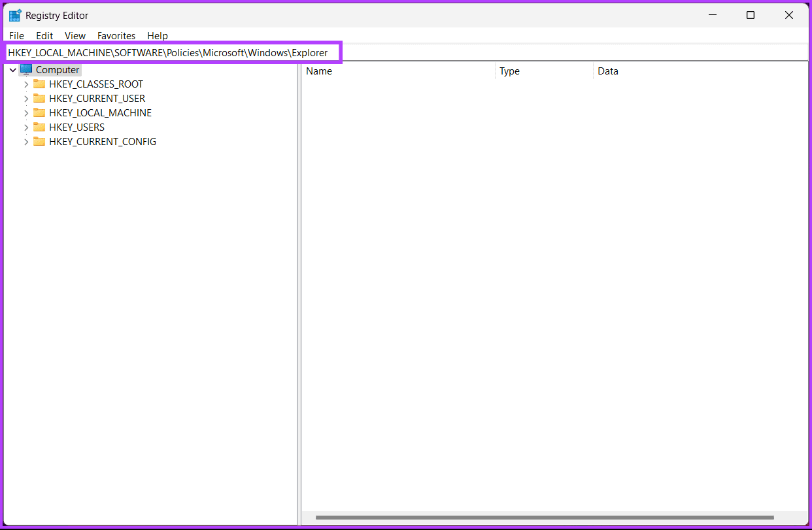The width and height of the screenshot is (812, 530).
Task: Sort values by the Type column header
Action: point(544,71)
